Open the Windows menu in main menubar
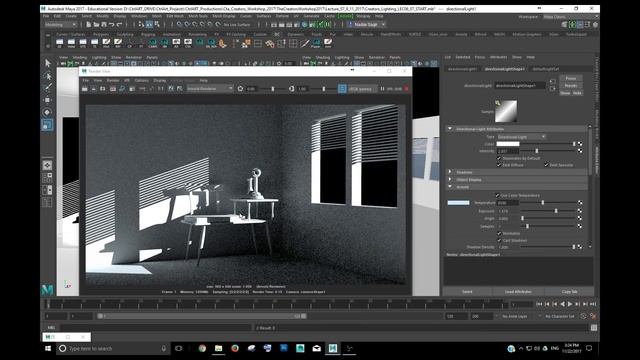The width and height of the screenshot is (640, 360). (x=139, y=16)
